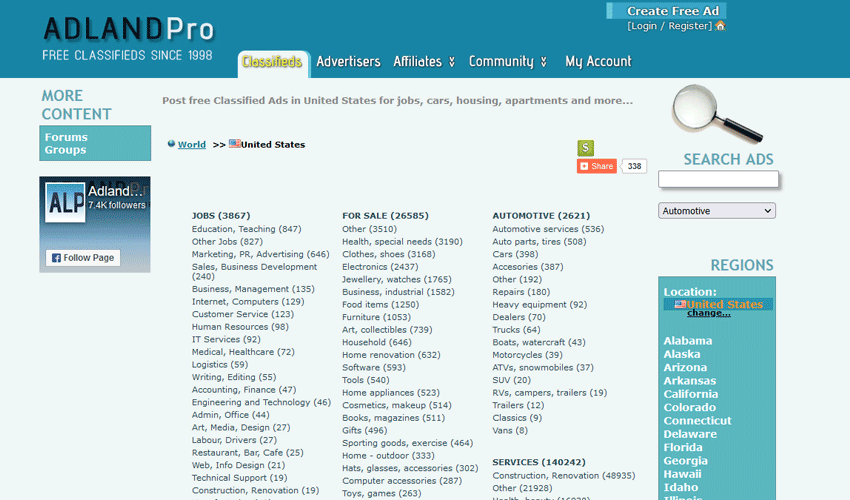Open Auto parts, tires (508) listings
Screen dimensions: 850x500
pyautogui.click(x=539, y=241)
